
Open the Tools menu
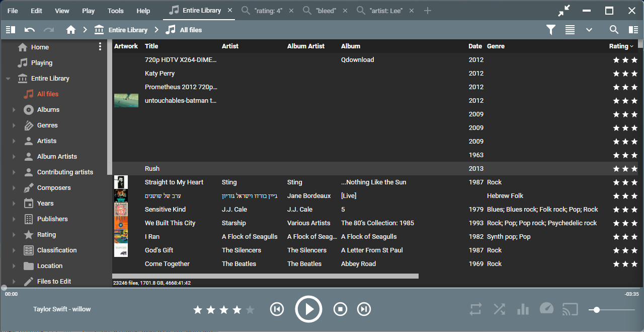point(115,11)
